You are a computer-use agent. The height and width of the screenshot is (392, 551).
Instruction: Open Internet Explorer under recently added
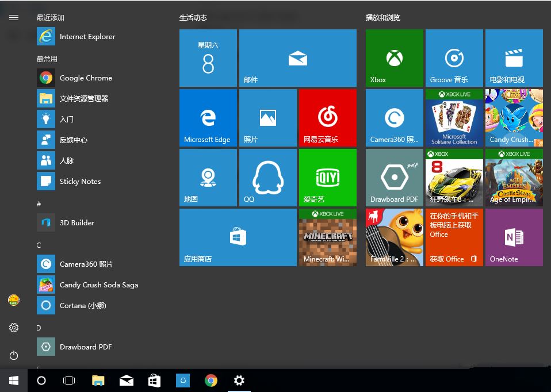(x=87, y=37)
